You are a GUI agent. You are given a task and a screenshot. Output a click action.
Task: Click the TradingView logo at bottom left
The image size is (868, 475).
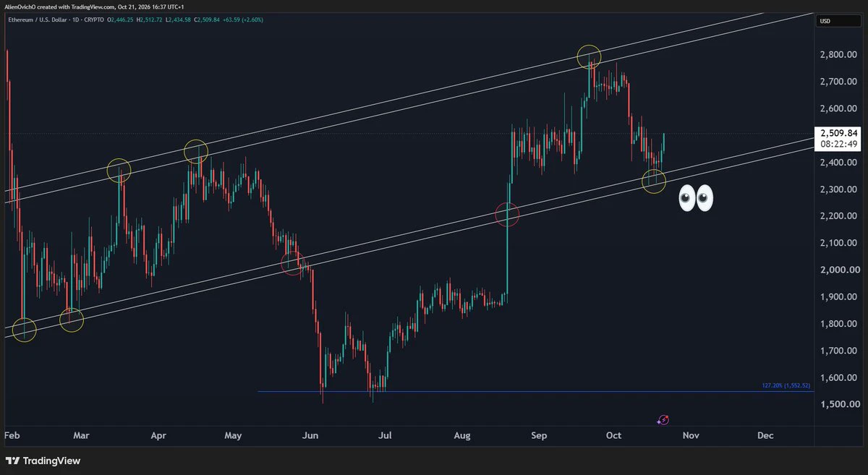click(x=43, y=461)
